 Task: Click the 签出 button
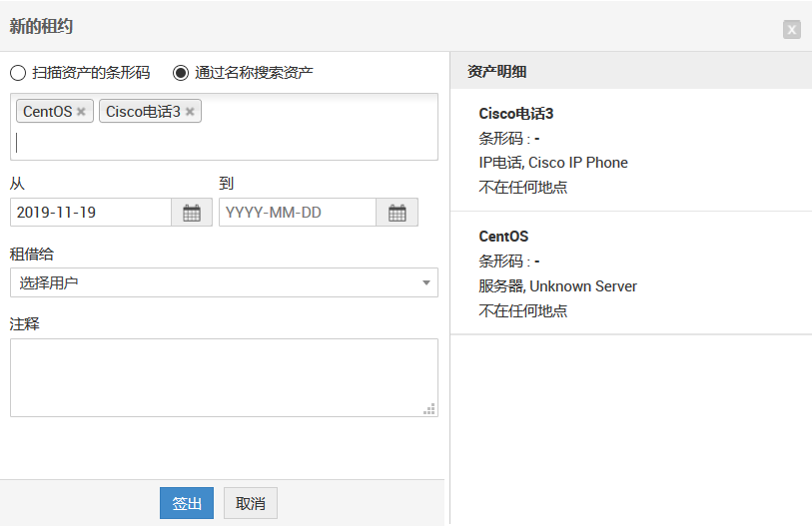pyautogui.click(x=187, y=504)
